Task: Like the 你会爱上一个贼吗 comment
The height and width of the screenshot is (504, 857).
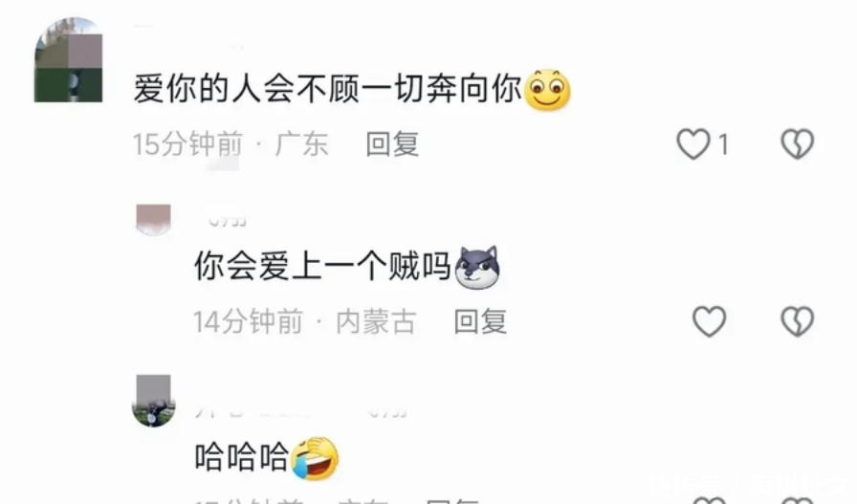Action: click(x=709, y=321)
